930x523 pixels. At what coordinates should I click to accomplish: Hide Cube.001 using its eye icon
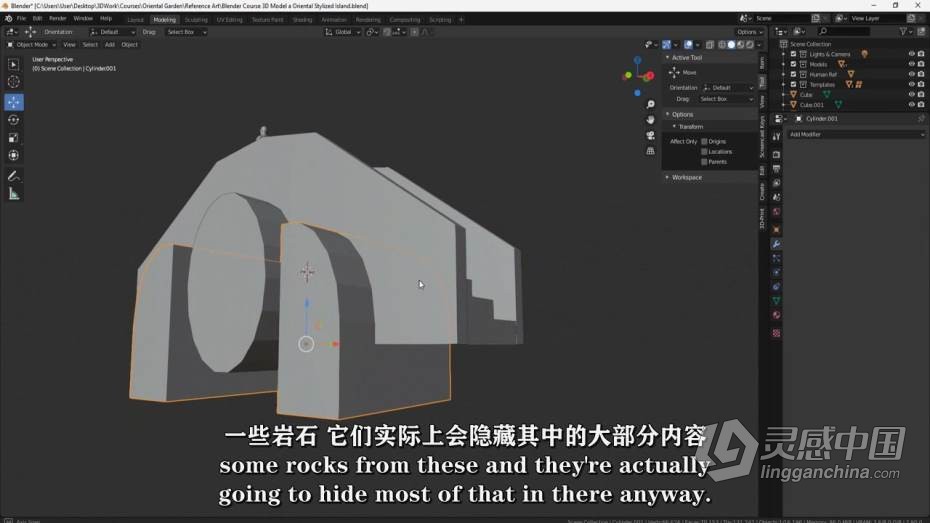912,104
